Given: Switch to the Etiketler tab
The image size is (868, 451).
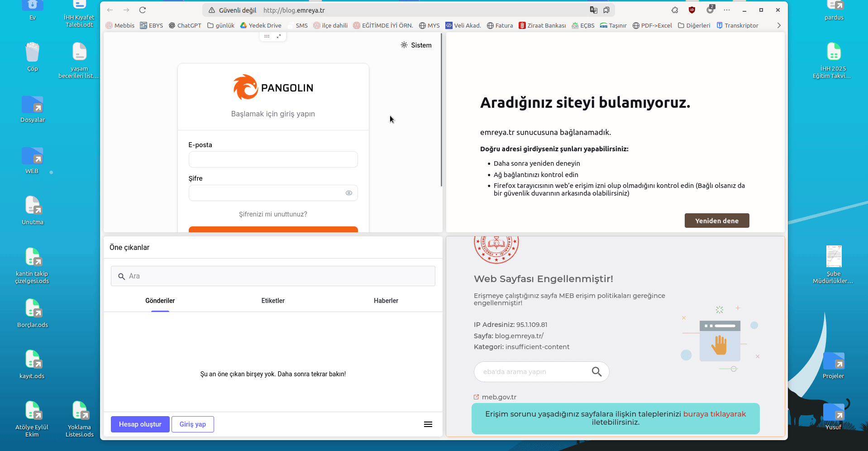Looking at the screenshot, I should coord(273,301).
